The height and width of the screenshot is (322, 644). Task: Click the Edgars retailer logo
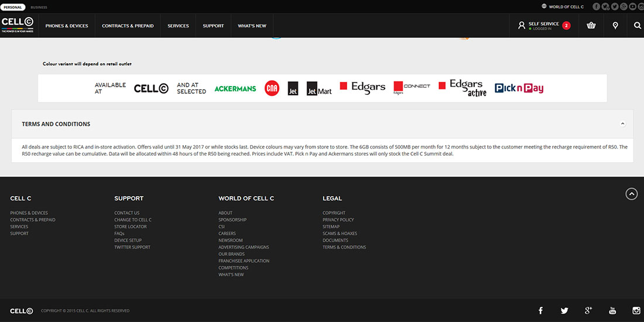pyautogui.click(x=362, y=87)
